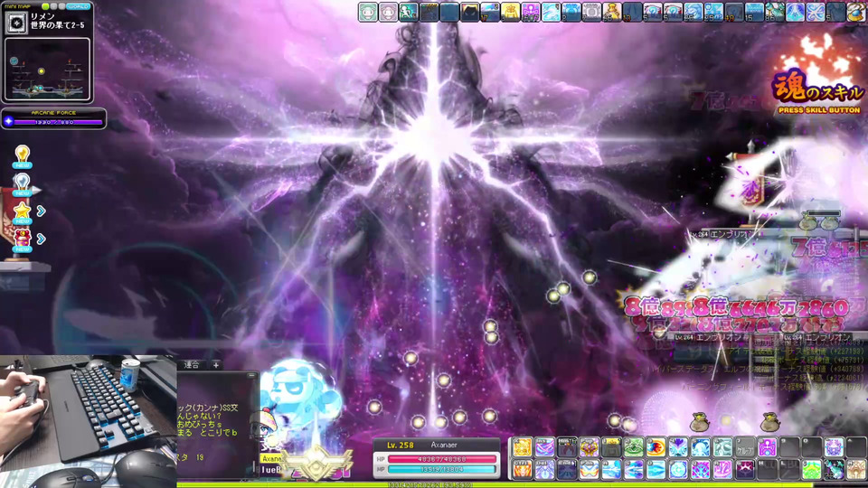Use the green-yellow glowing skill in bottom row
This screenshot has height=488, width=868.
click(x=812, y=470)
